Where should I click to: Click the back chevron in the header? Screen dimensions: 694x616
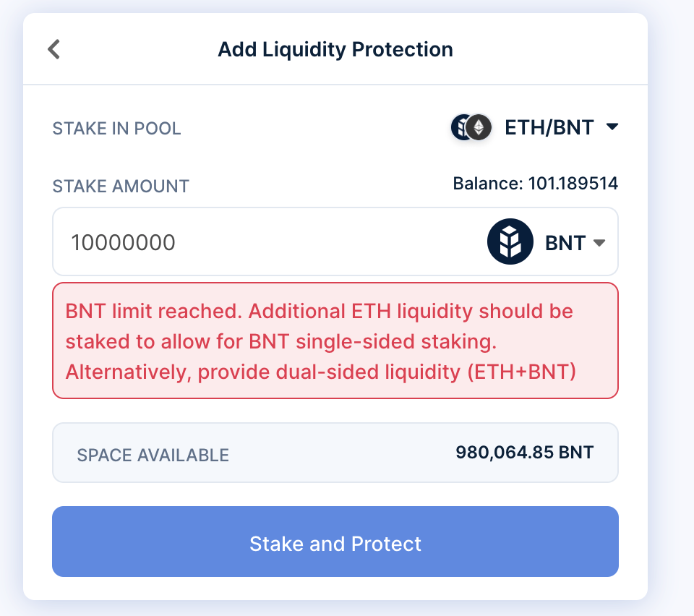[52, 49]
